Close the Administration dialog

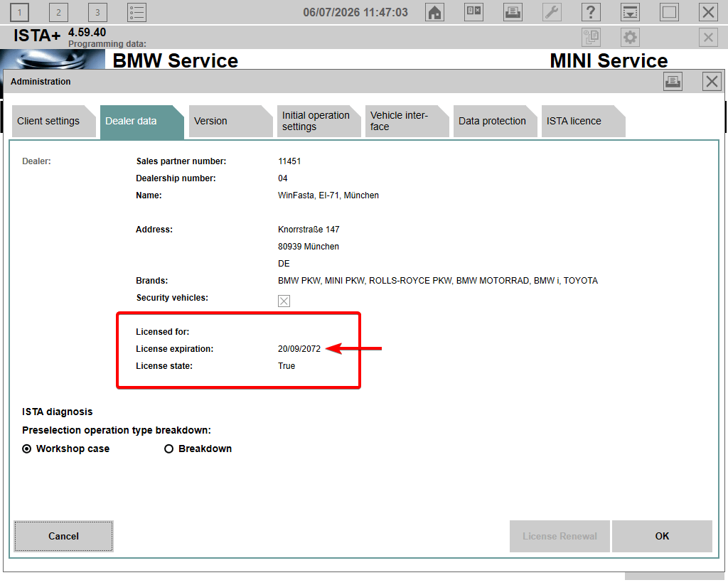click(712, 82)
